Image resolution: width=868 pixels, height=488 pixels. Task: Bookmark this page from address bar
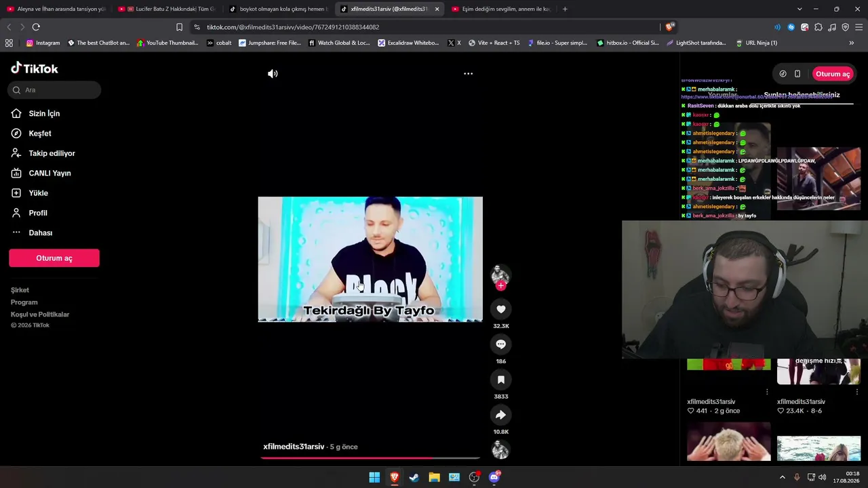coord(179,27)
